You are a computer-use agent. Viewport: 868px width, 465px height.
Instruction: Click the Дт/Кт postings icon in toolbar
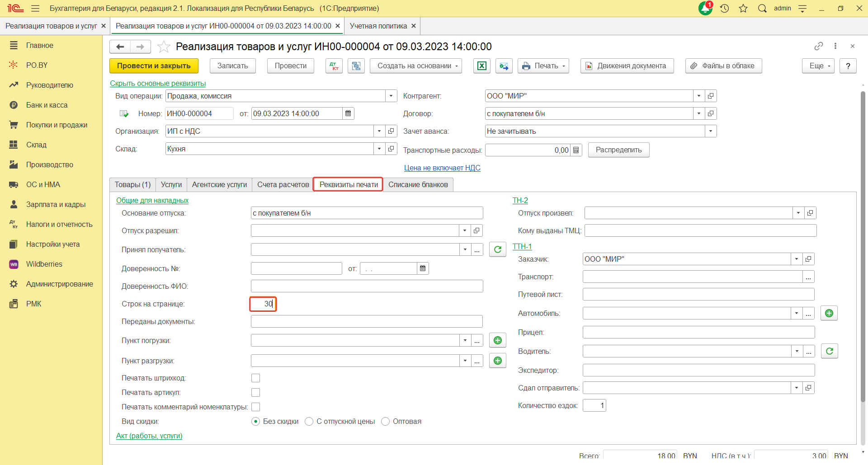334,66
